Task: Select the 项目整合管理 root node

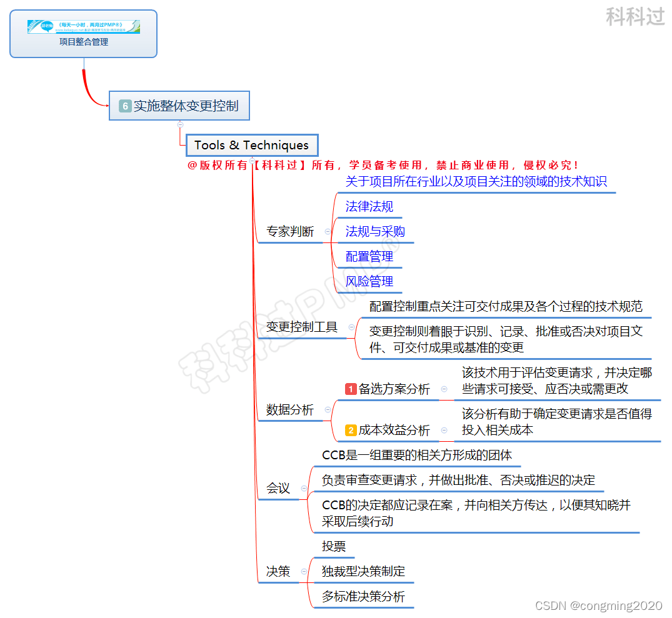Action: tap(83, 41)
